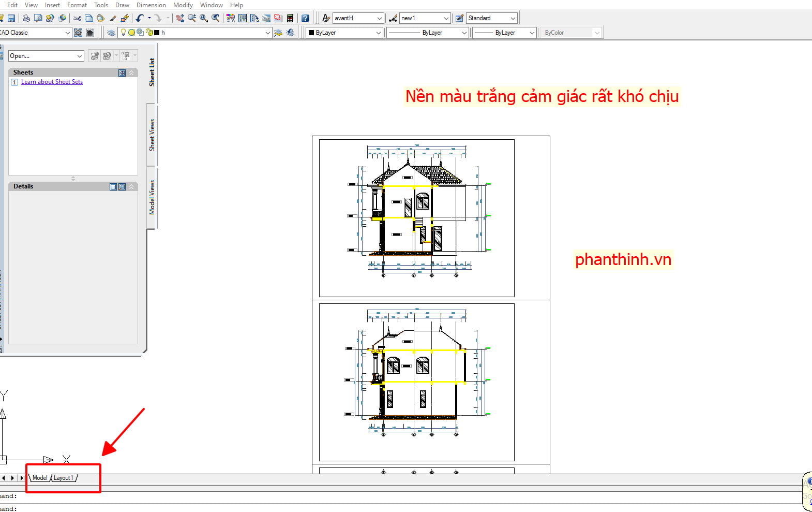Viewport: 812px width, 512px height.
Task: Open the Properties palette icon
Action: click(231, 18)
